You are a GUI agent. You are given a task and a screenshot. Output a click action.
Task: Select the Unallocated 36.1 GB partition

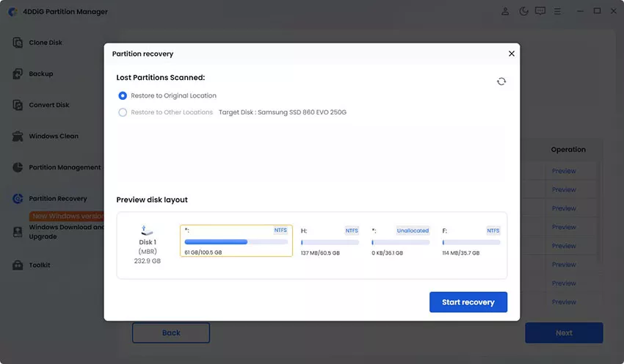click(x=401, y=241)
